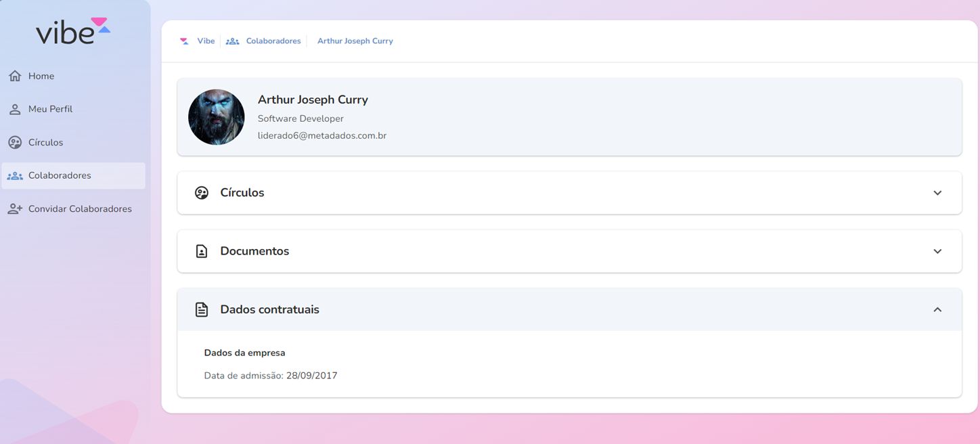
Task: Click the Círculos panel title
Action: point(242,193)
